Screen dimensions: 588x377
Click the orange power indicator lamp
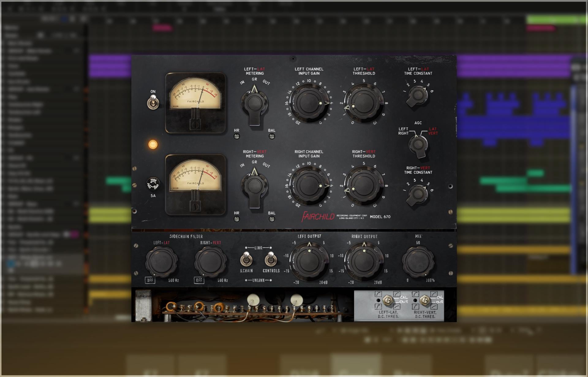point(153,144)
